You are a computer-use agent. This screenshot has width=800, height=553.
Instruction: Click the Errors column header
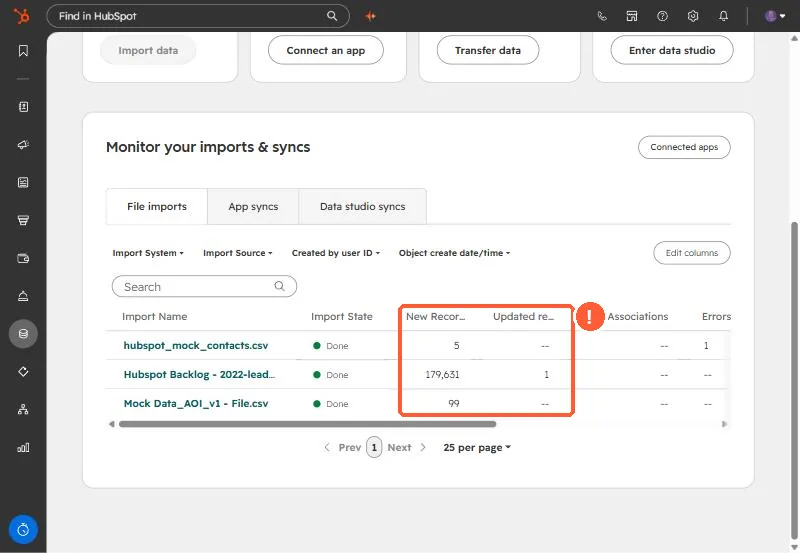coord(716,316)
